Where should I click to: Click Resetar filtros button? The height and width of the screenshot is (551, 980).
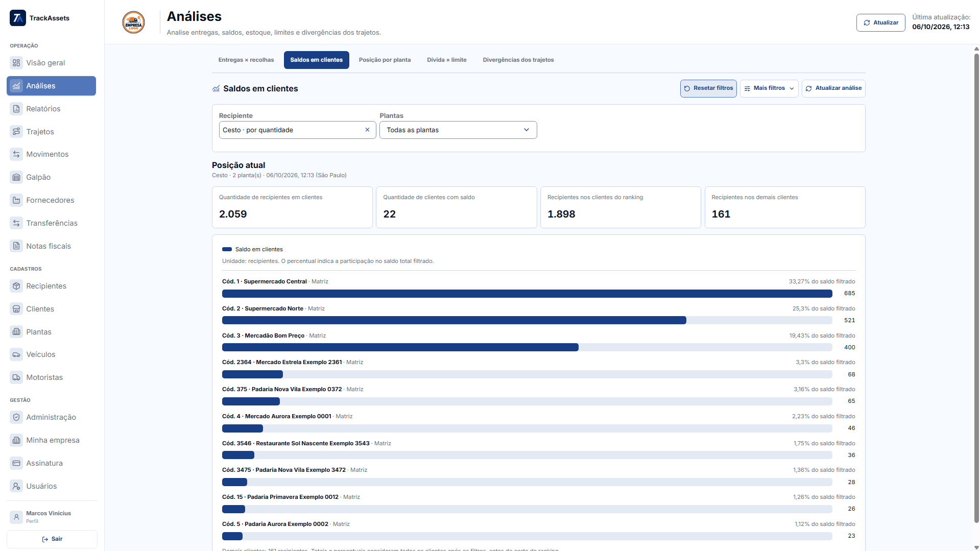pyautogui.click(x=708, y=88)
